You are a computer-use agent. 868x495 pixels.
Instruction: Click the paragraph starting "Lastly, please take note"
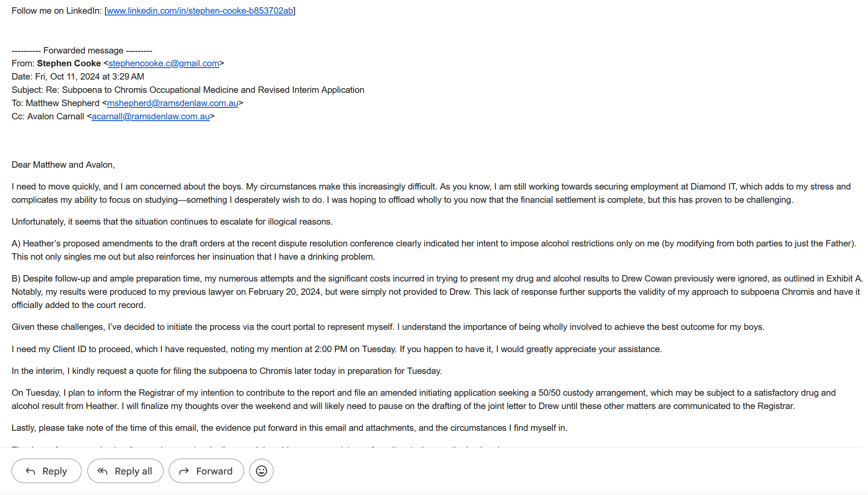tap(289, 428)
